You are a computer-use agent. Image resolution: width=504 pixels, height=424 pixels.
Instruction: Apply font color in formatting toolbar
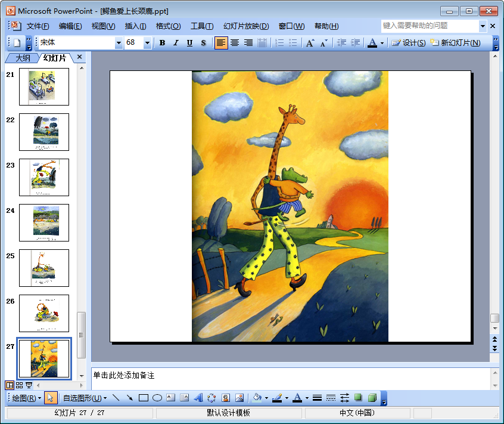click(372, 43)
